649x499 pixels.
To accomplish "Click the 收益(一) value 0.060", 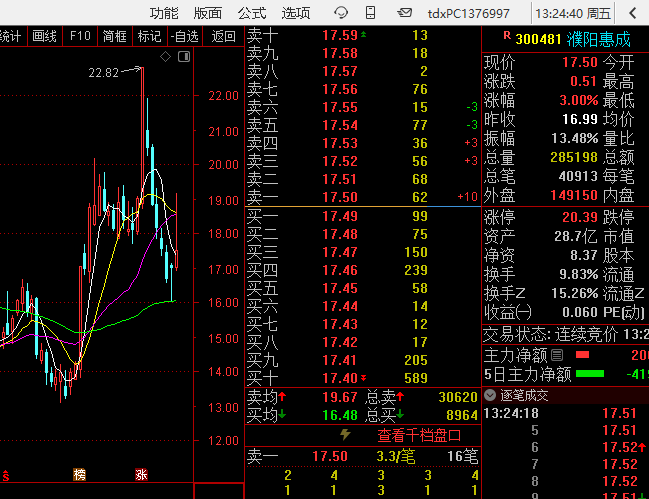I will 580,312.
